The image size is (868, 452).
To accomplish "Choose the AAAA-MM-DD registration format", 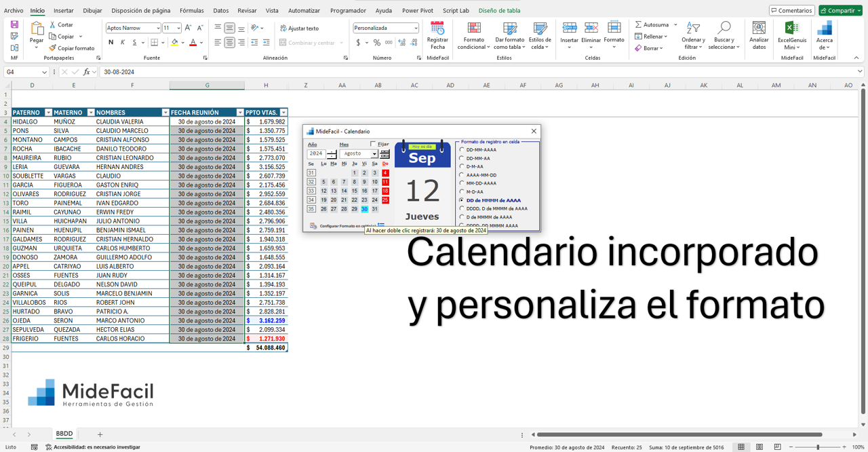I will click(461, 175).
